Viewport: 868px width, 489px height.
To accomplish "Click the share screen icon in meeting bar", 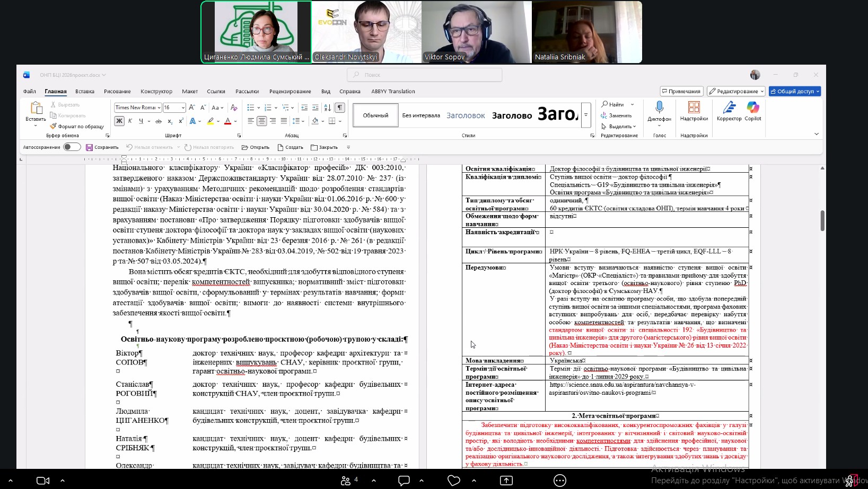I will [506, 481].
